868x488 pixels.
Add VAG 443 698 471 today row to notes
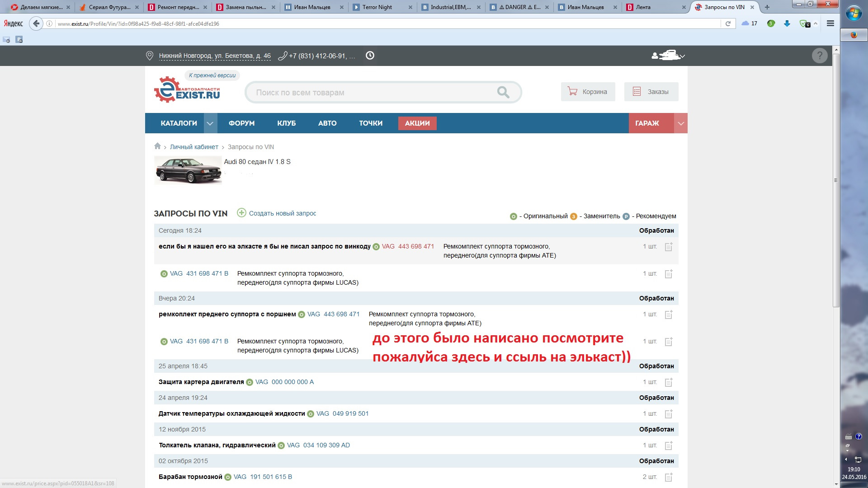pos(669,247)
